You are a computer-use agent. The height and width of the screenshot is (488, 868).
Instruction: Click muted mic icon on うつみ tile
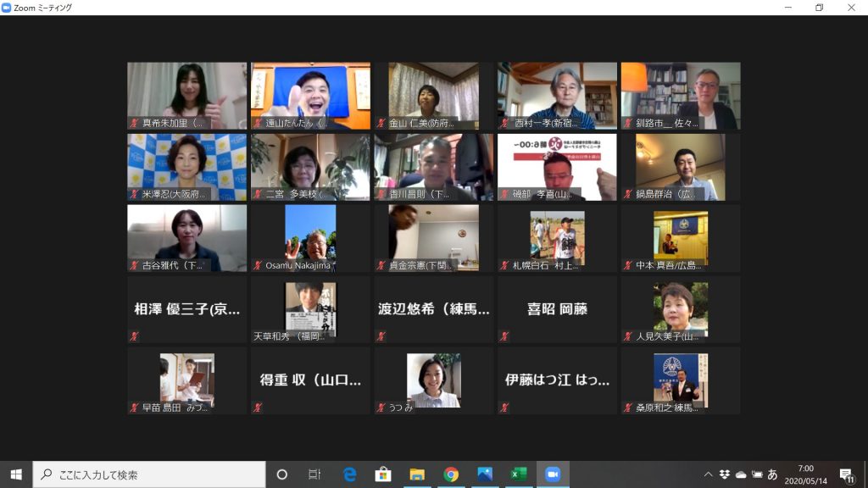click(381, 408)
